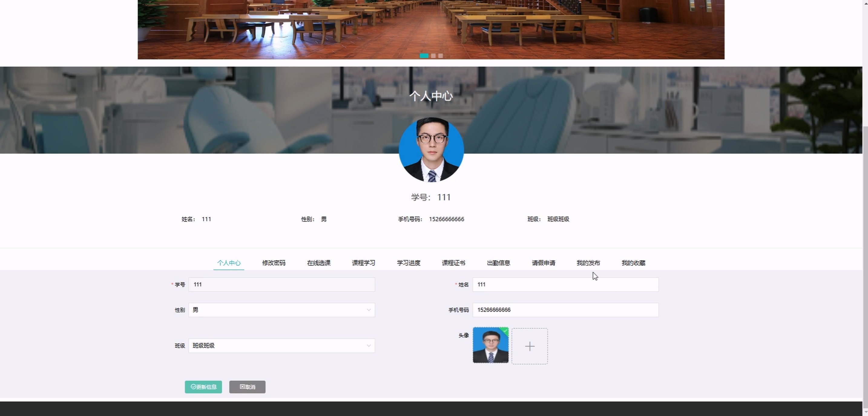This screenshot has height=416, width=868.
Task: Click the 姓名 input field
Action: pos(565,285)
